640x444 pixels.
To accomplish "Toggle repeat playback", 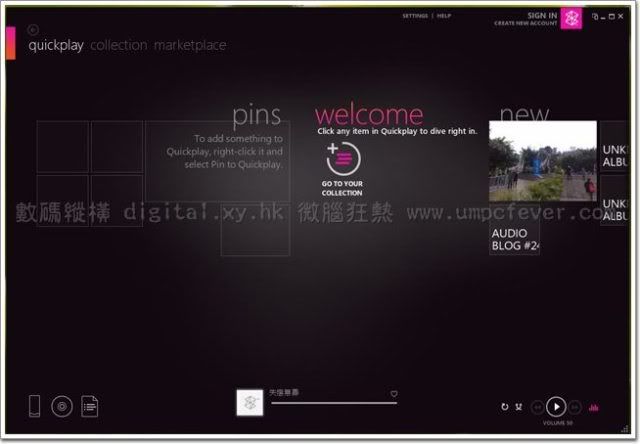I will [x=505, y=407].
